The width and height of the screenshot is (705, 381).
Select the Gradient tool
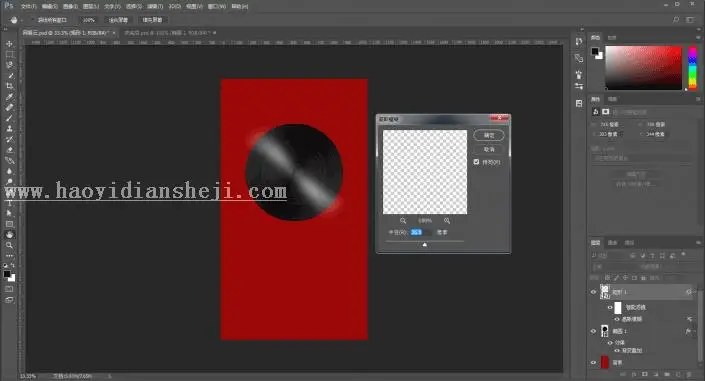[x=9, y=161]
